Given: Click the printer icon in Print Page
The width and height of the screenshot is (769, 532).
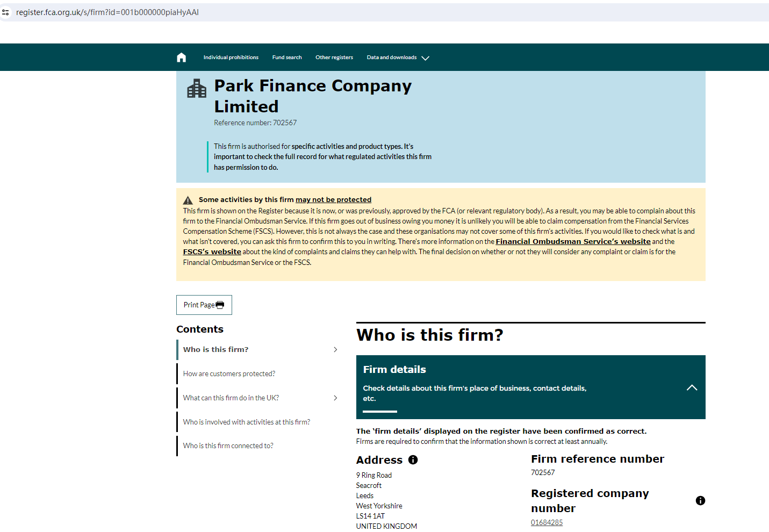Looking at the screenshot, I should (x=220, y=305).
